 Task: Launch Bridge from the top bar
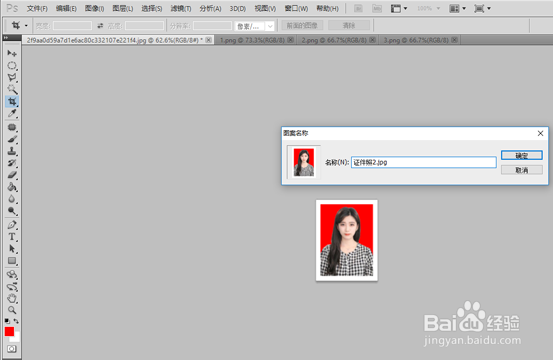tap(358, 8)
